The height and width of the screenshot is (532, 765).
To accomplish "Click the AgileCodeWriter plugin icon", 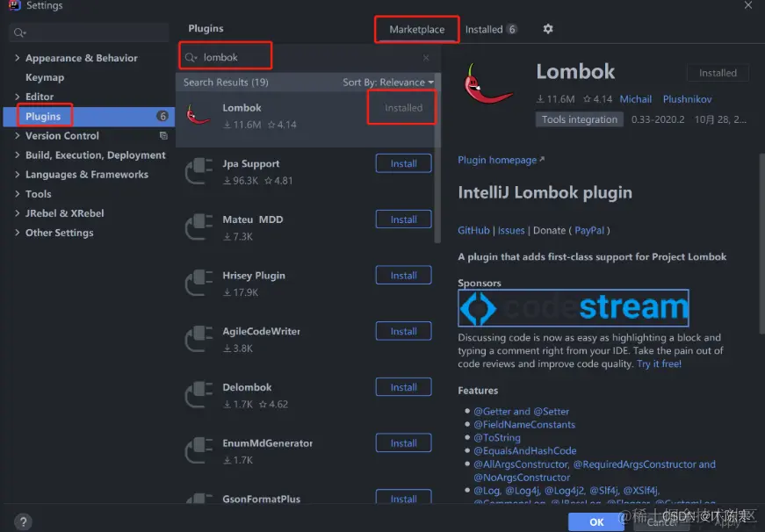I will tap(199, 339).
